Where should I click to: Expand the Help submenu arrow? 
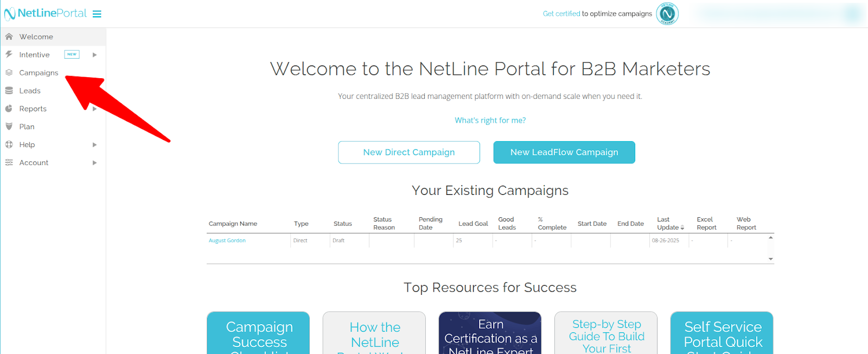coord(94,145)
